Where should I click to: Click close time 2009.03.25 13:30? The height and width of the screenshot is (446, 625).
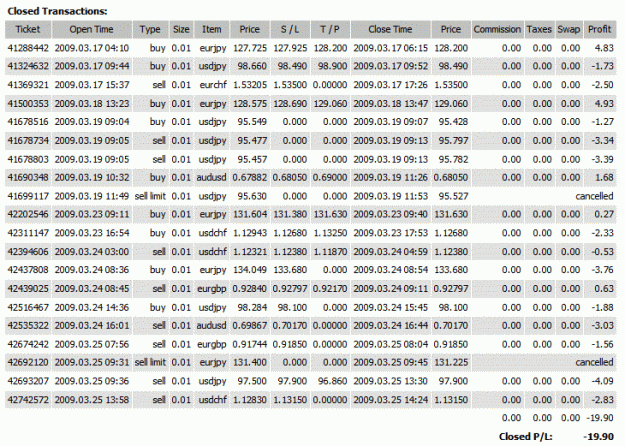pos(390,381)
